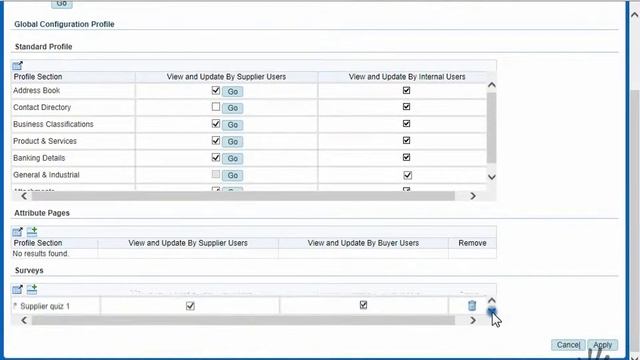640x360 pixels.
Task: Click Standard Profile table scroll down arrow
Action: pyautogui.click(x=492, y=177)
